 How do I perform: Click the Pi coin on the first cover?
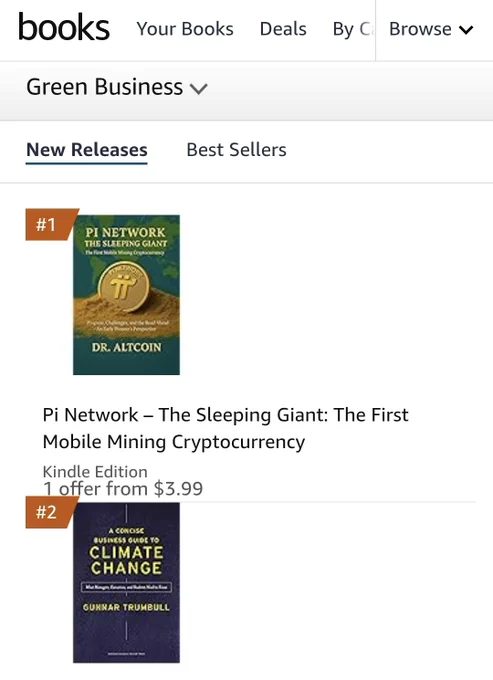pyautogui.click(x=124, y=287)
